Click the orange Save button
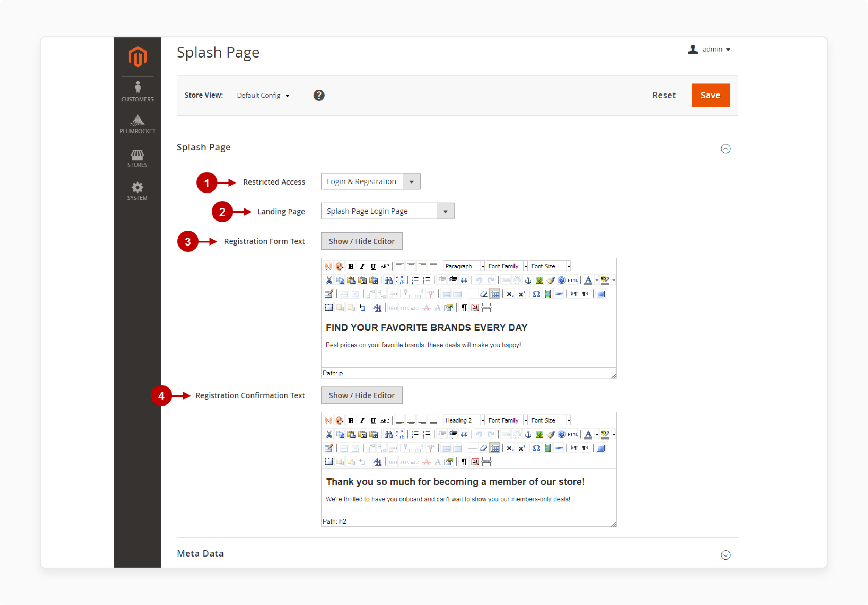Viewport: 868px width, 605px height. [710, 95]
